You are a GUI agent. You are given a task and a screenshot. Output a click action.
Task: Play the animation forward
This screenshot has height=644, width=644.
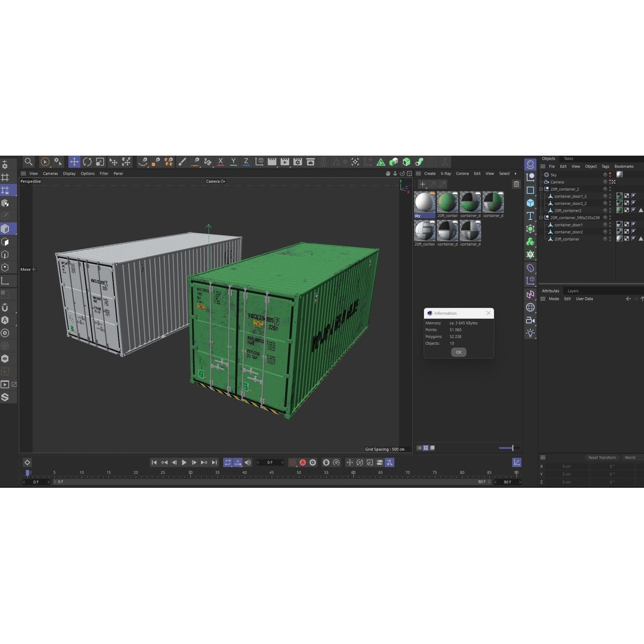point(184,463)
